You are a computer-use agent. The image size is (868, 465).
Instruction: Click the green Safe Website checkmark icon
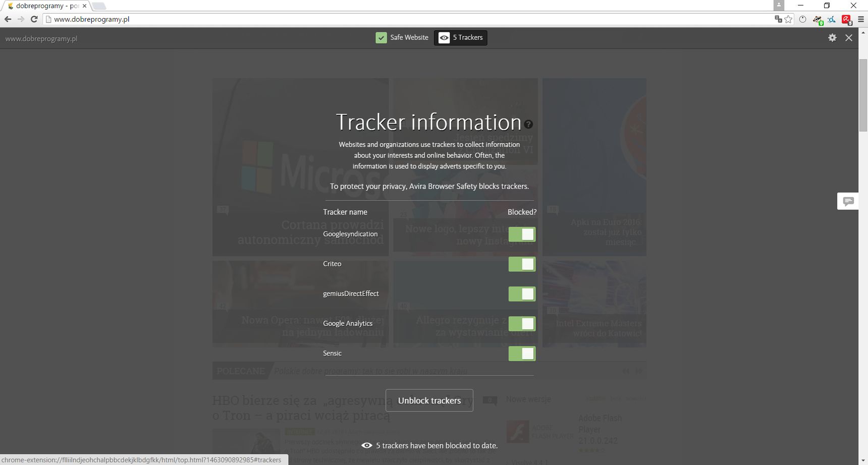(x=382, y=38)
